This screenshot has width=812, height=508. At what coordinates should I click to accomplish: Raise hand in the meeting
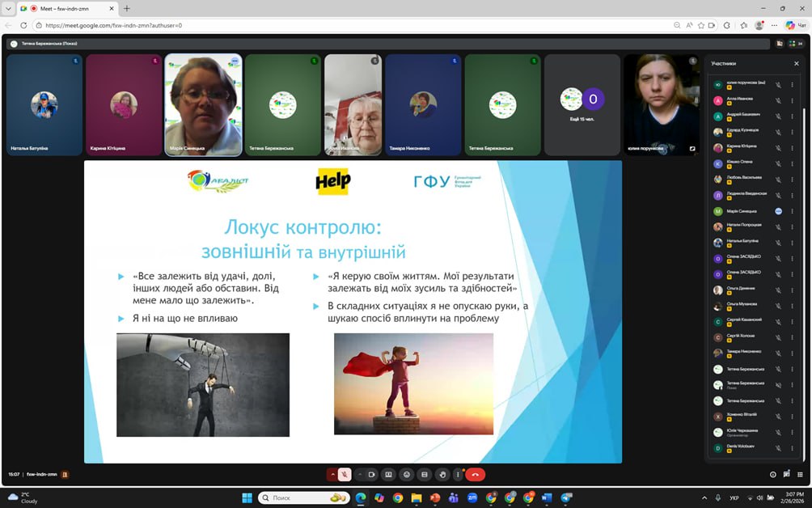click(442, 475)
